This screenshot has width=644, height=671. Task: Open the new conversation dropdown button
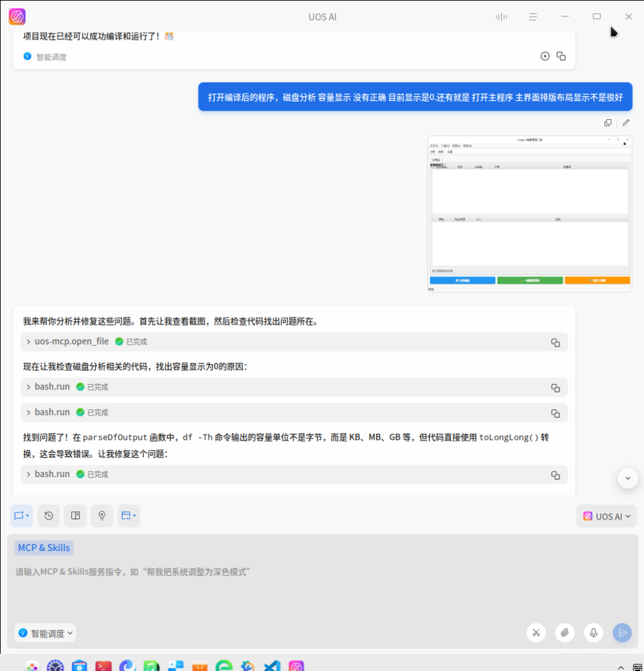coord(22,516)
